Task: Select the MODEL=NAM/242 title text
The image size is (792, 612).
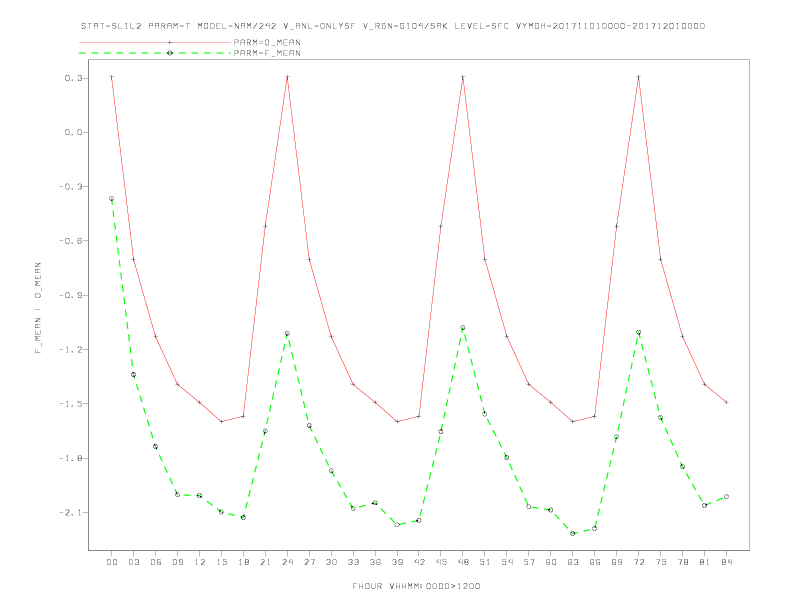Action: 237,26
